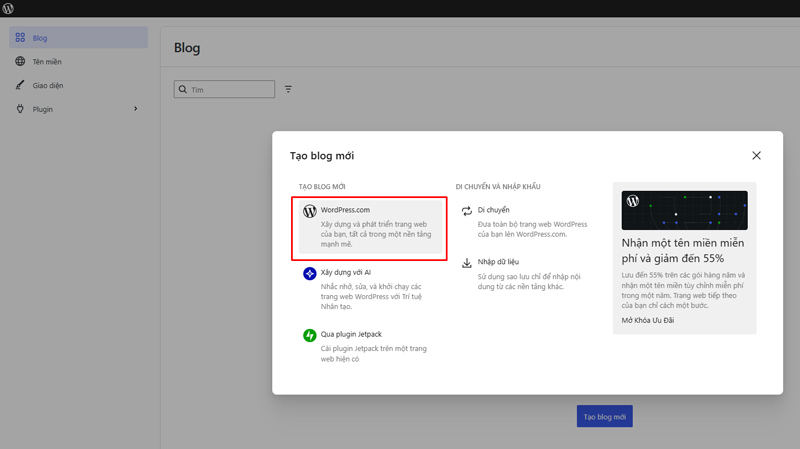Open the Tên miền menu item
Viewport: 800px width, 449px height.
coord(47,62)
